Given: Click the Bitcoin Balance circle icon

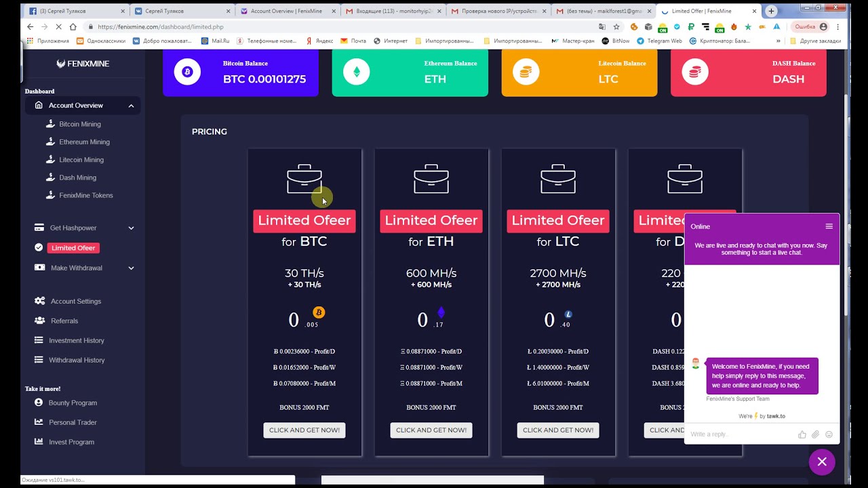Looking at the screenshot, I should 187,72.
